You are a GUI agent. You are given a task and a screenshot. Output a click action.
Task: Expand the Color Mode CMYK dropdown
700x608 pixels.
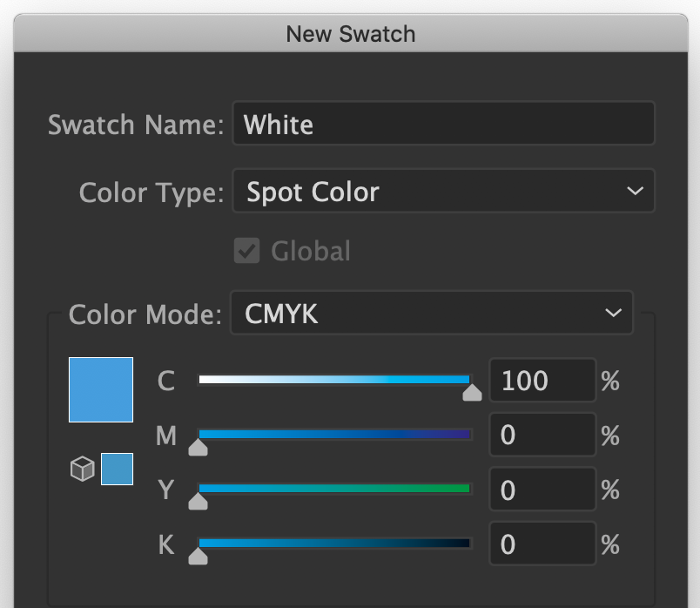(431, 314)
